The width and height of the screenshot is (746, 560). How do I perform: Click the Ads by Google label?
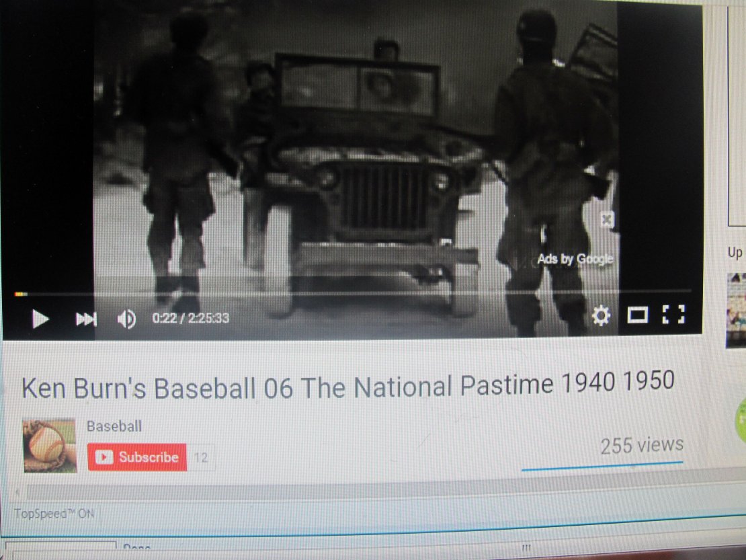click(575, 259)
